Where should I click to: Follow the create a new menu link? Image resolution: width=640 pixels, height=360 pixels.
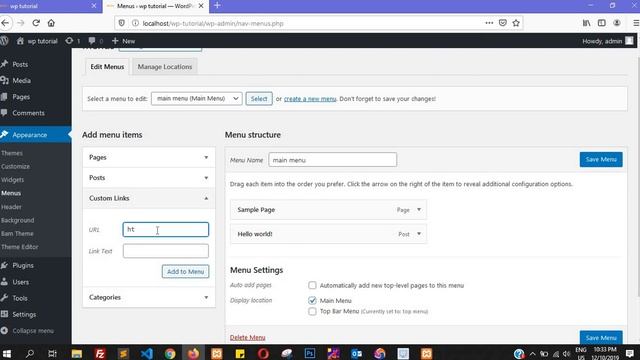tap(310, 99)
